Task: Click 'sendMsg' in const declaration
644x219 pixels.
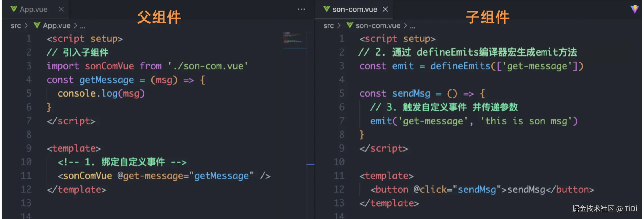Action: point(411,93)
